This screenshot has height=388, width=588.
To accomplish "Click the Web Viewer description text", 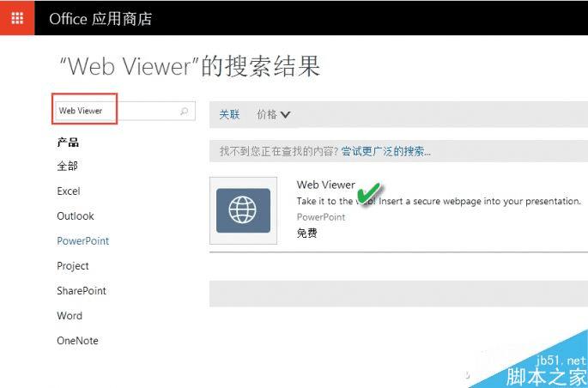I will (x=439, y=202).
